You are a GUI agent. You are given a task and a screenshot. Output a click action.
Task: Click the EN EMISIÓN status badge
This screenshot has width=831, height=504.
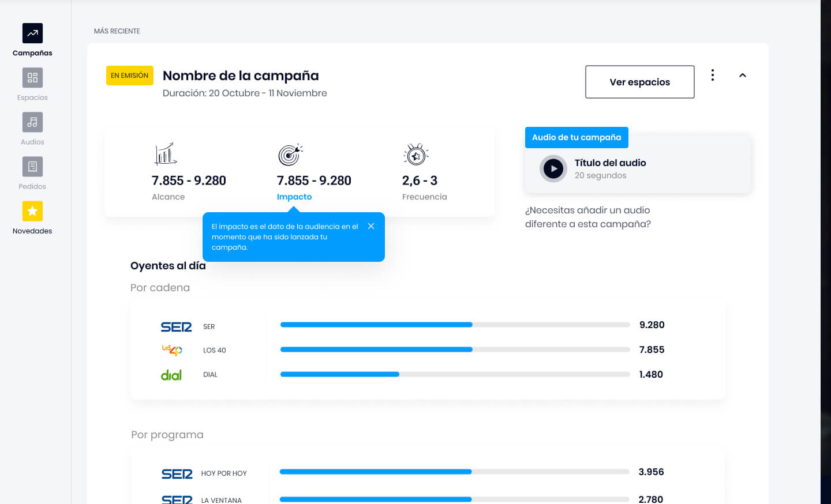coord(130,76)
